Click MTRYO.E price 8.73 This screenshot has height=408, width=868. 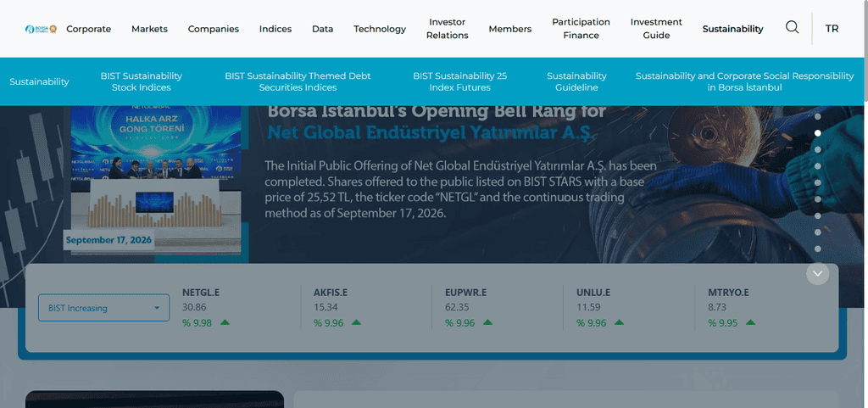[717, 307]
